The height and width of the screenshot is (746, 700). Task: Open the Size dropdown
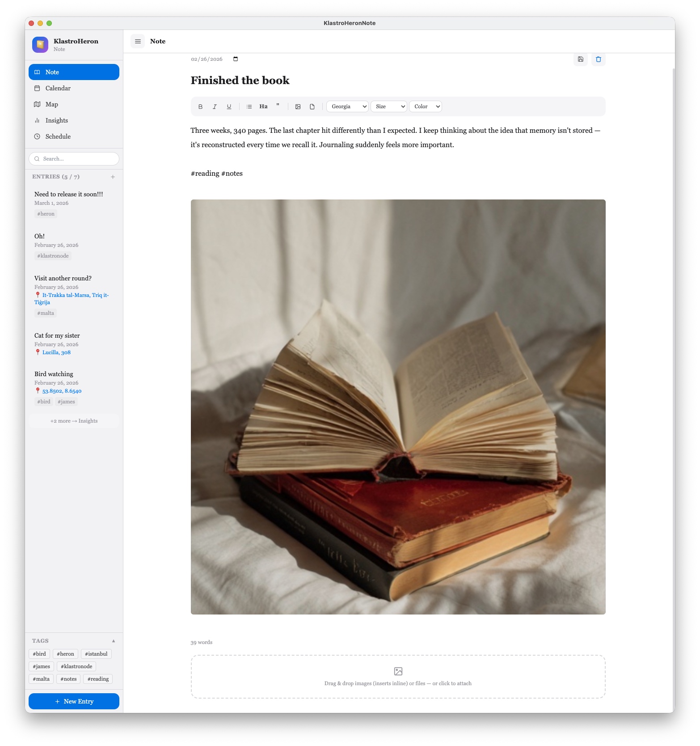[388, 106]
